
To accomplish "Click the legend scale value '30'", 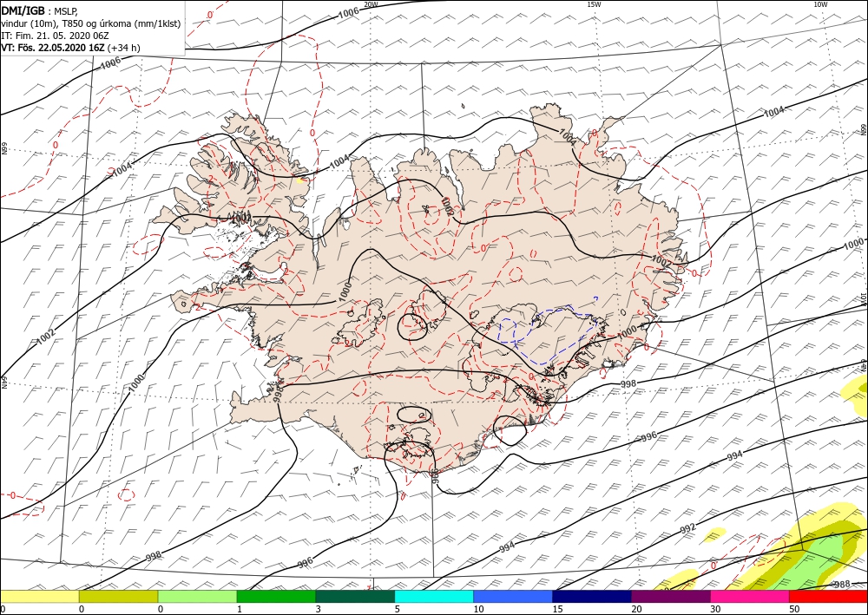I will click(714, 609).
